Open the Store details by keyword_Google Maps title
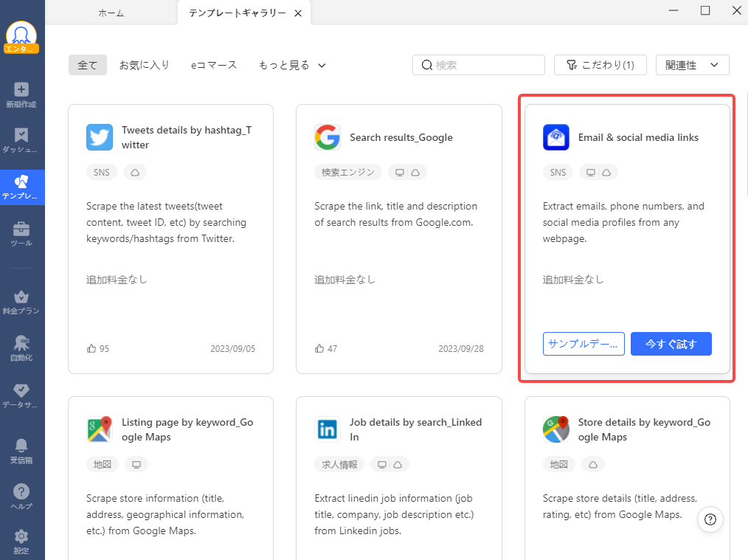The height and width of the screenshot is (560, 748). point(645,429)
